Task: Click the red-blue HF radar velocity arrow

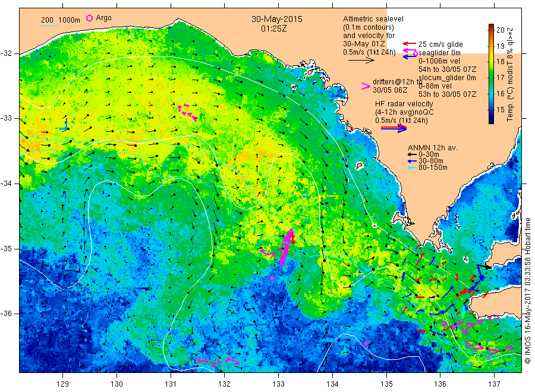Action: coord(394,128)
